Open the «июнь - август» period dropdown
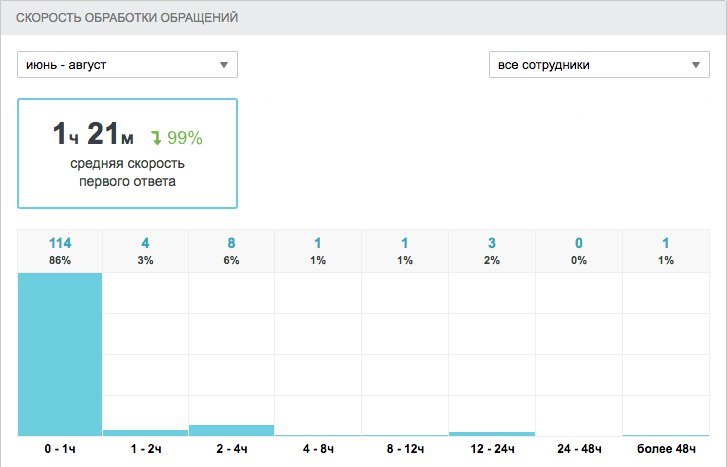Viewport: 727px width, 467px height. pos(127,65)
